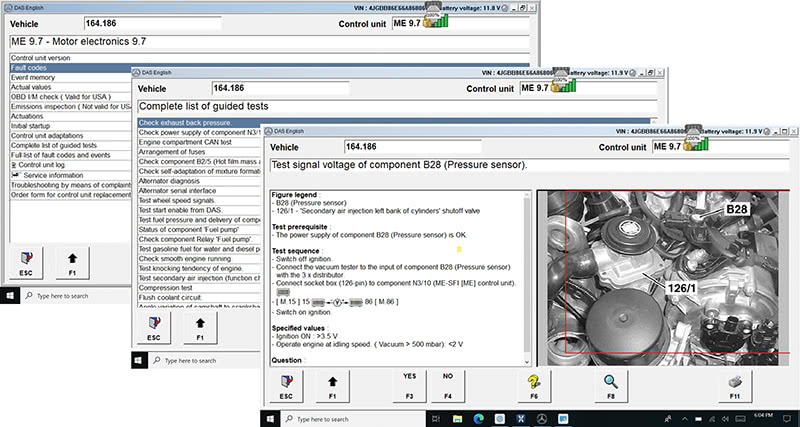Open Task View on the taskbar
The height and width of the screenshot is (427, 800).
tap(436, 419)
